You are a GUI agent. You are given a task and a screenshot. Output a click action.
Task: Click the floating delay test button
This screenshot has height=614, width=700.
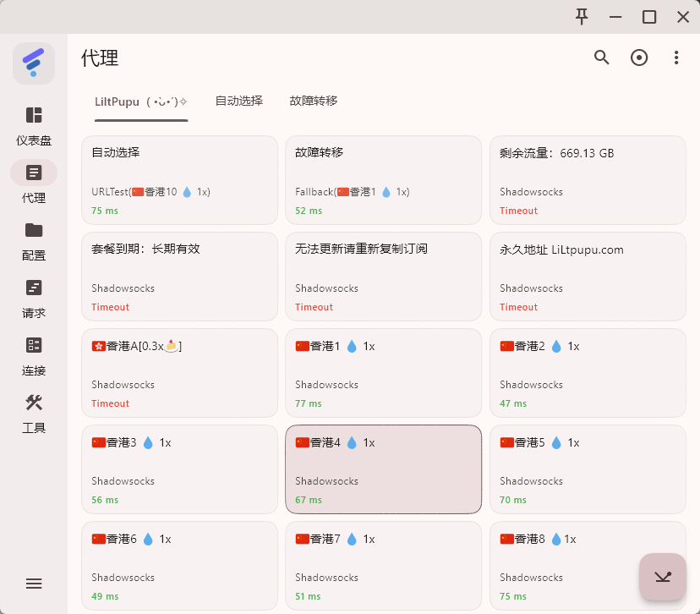662,577
